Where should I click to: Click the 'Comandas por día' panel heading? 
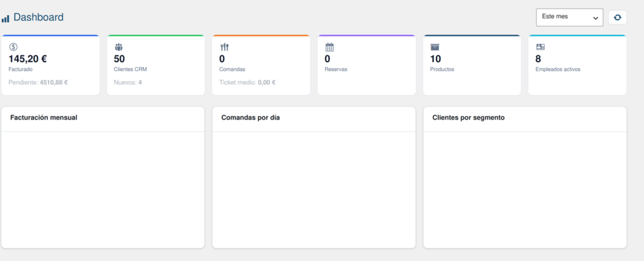(x=250, y=118)
